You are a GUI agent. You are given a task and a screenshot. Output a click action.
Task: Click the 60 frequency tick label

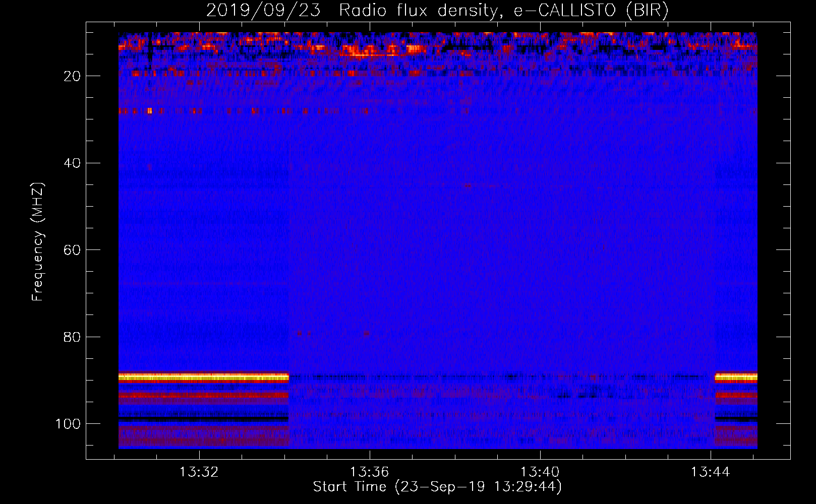[72, 250]
